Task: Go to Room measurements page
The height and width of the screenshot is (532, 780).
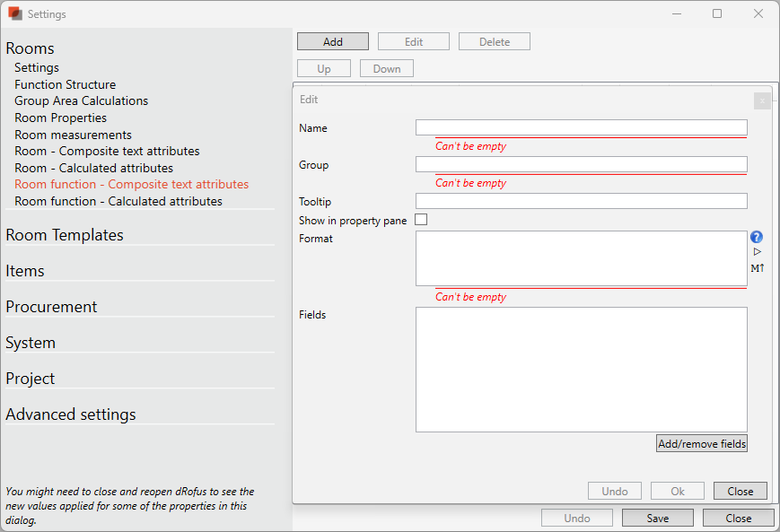Action: coord(73,135)
